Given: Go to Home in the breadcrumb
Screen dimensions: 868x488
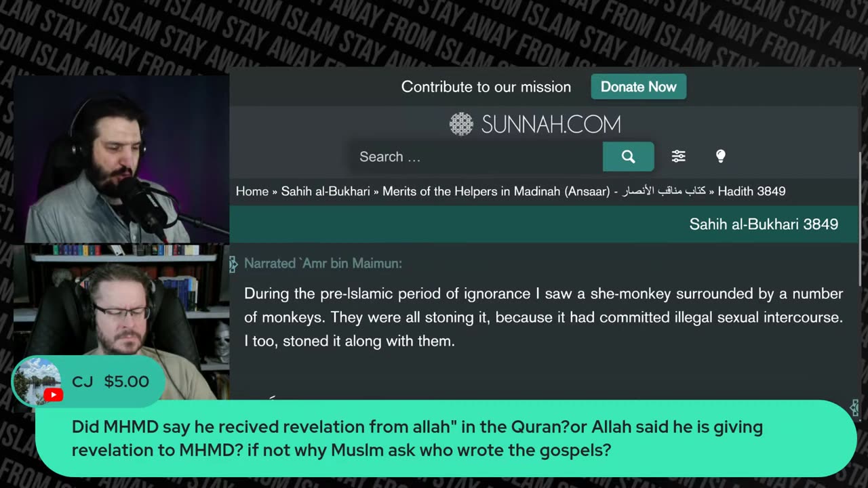Looking at the screenshot, I should [252, 191].
